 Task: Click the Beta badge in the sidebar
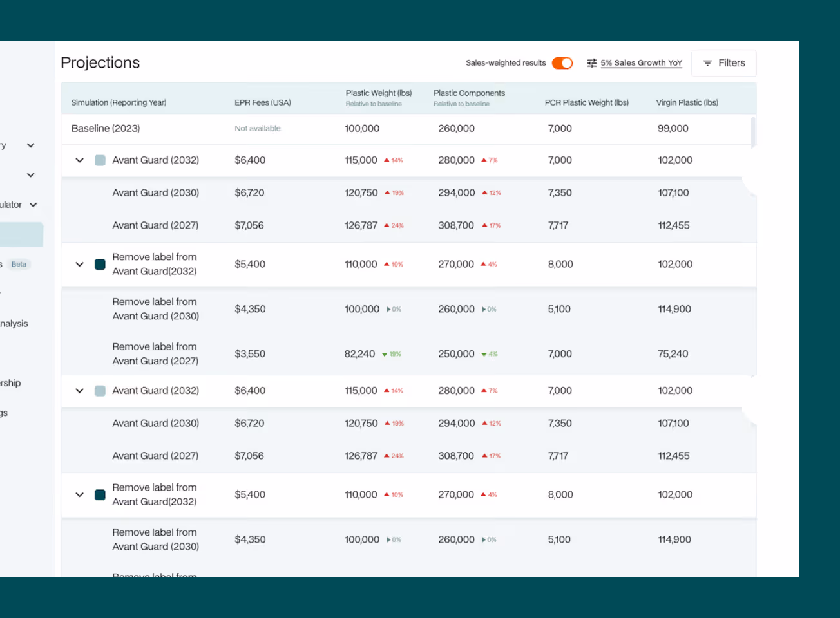point(19,264)
